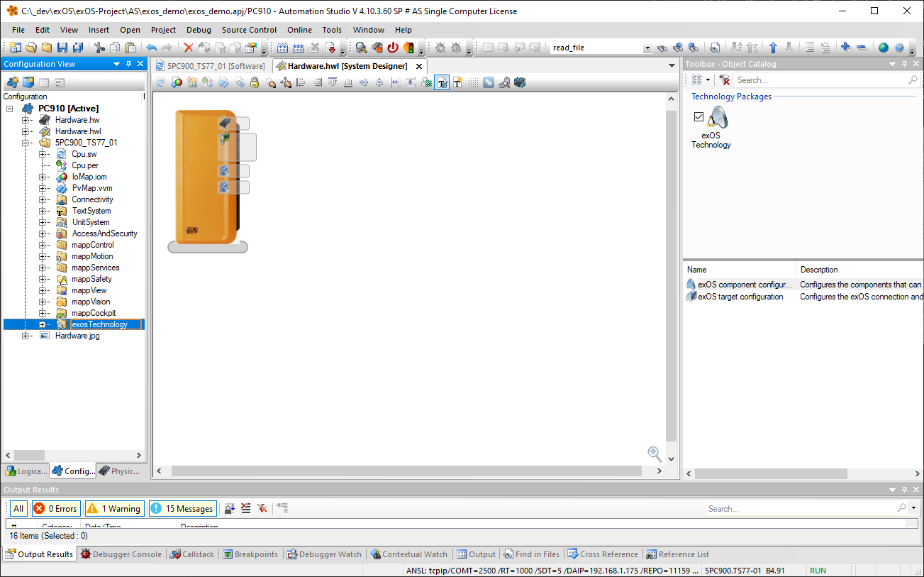Click the globe icon in top toolbar
924x577 pixels.
pos(884,48)
